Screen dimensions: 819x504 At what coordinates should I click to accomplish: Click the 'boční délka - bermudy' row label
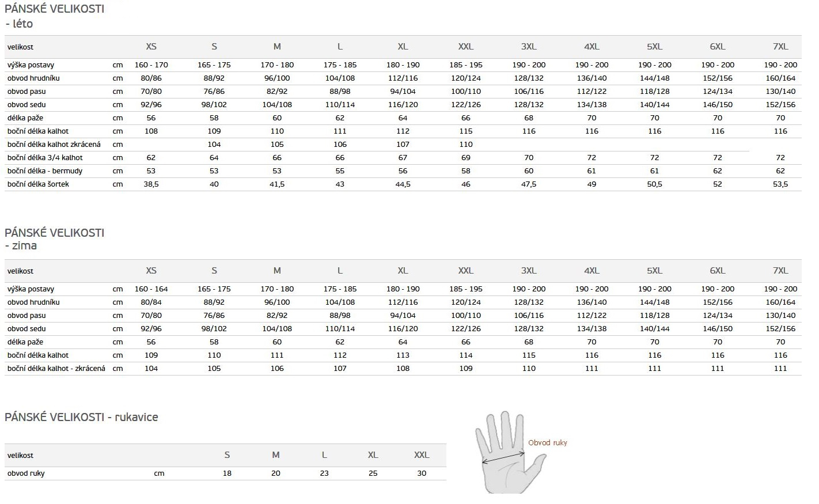tap(45, 171)
